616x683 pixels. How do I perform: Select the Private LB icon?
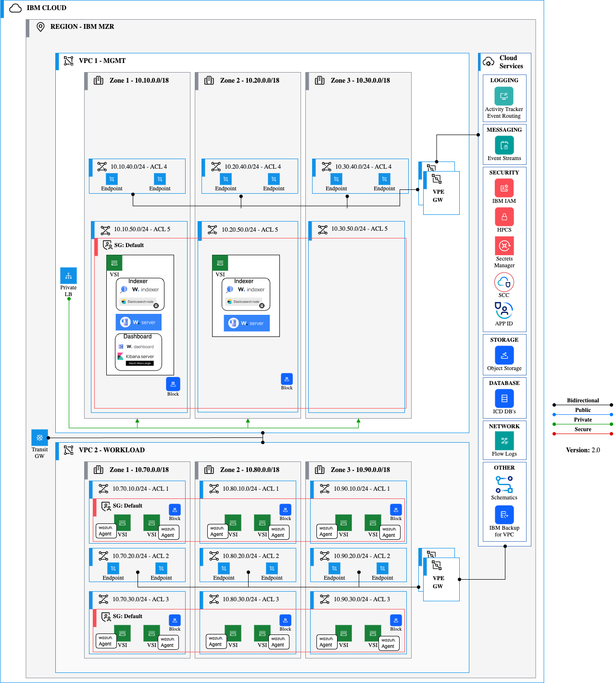(x=68, y=275)
